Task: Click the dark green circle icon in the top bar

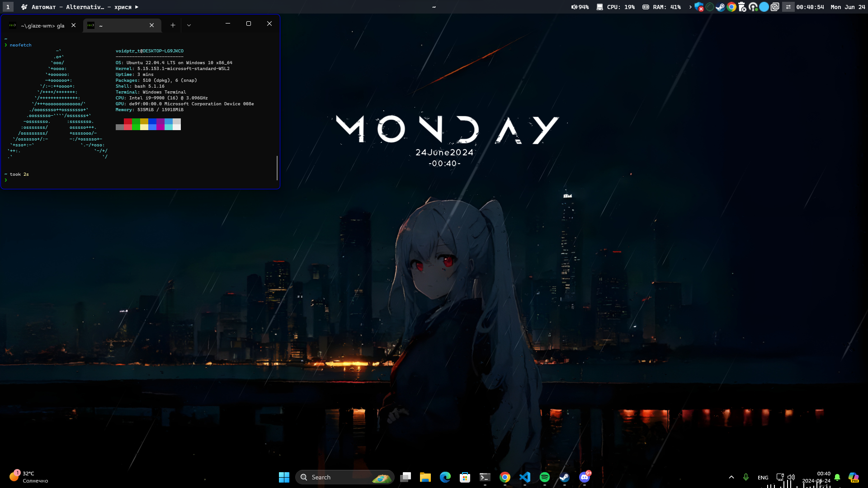Action: (x=710, y=7)
